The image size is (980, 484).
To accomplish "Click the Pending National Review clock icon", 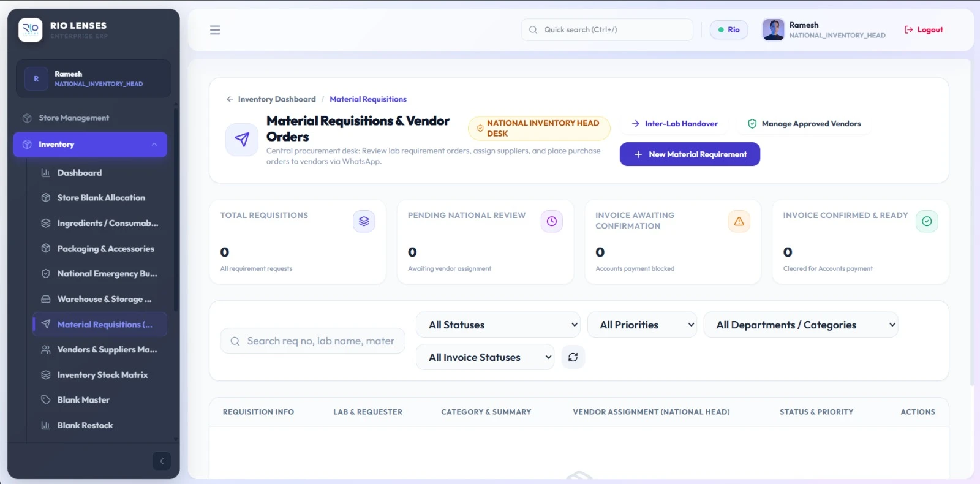I will pyautogui.click(x=552, y=221).
